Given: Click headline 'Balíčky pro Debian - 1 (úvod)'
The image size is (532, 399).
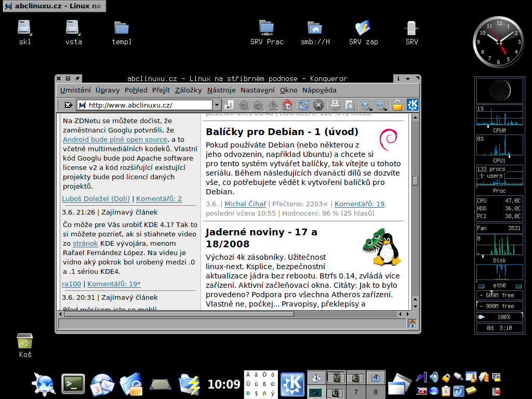Looking at the screenshot, I should pos(282,131).
